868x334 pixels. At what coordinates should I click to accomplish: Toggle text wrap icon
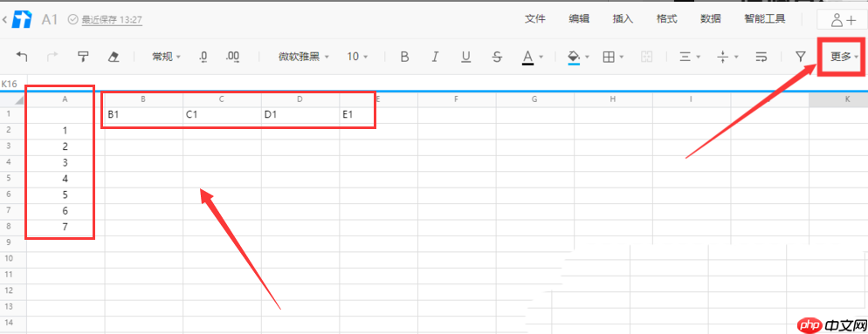[x=761, y=57]
